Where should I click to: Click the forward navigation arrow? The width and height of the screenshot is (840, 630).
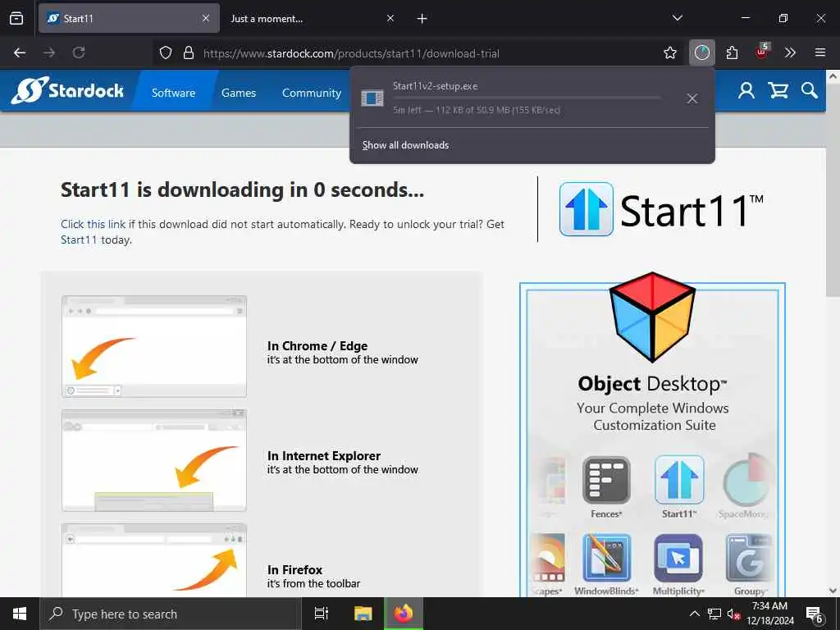49,52
